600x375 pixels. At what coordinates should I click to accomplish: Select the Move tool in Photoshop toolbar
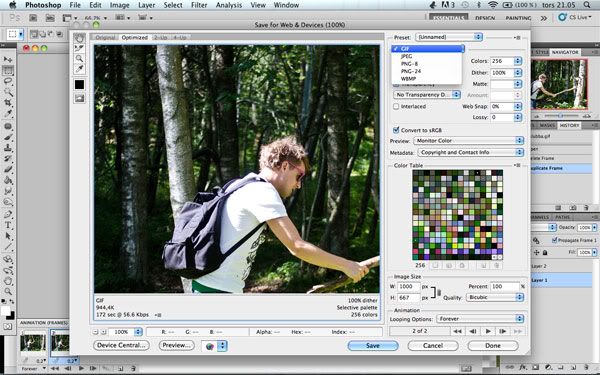coord(8,59)
